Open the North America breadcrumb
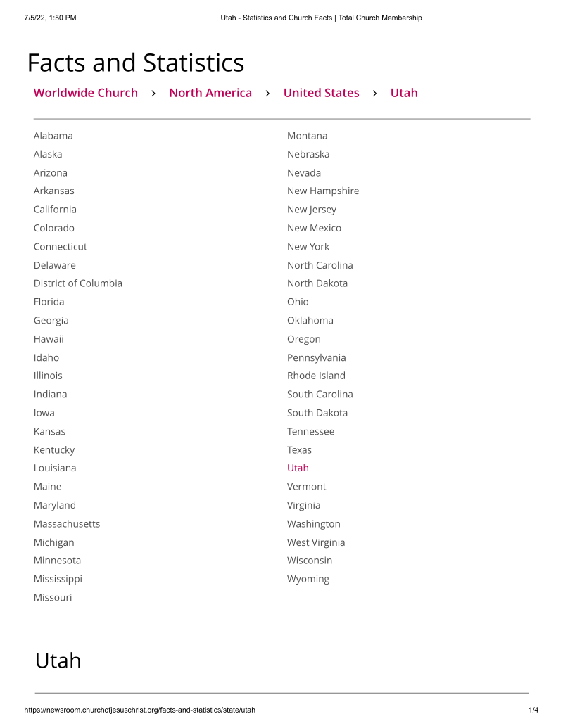Image resolution: width=563 pixels, height=728 pixels. [x=210, y=93]
